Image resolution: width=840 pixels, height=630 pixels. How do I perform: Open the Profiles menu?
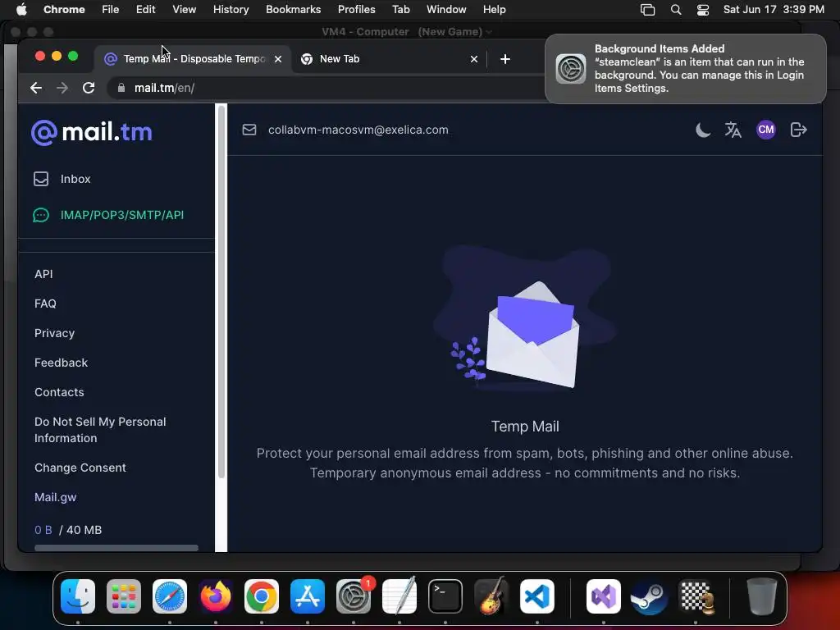click(356, 9)
